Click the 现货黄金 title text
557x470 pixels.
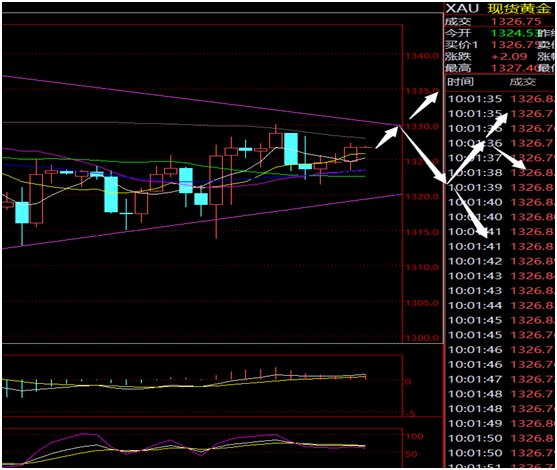[x=519, y=9]
